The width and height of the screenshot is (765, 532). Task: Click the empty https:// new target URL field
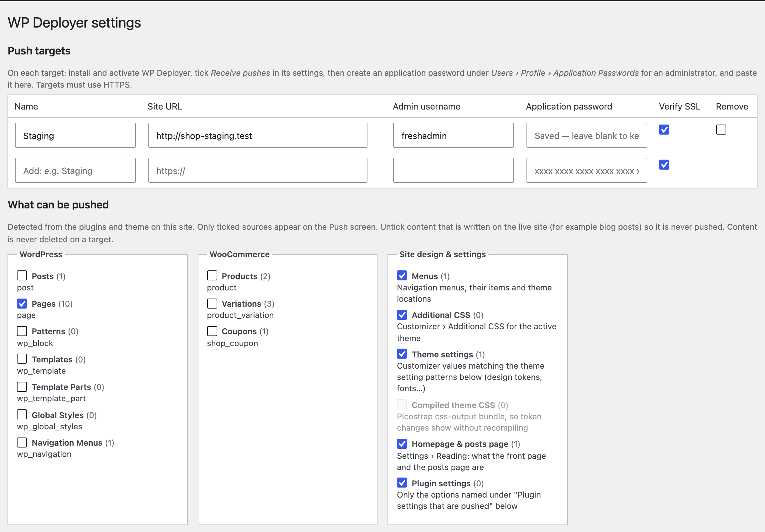coord(258,170)
